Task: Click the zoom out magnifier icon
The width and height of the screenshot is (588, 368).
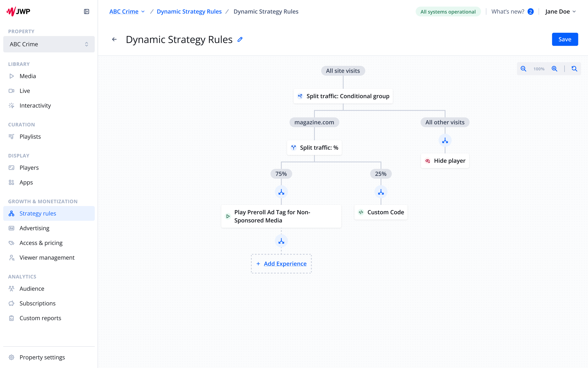Action: (x=523, y=69)
